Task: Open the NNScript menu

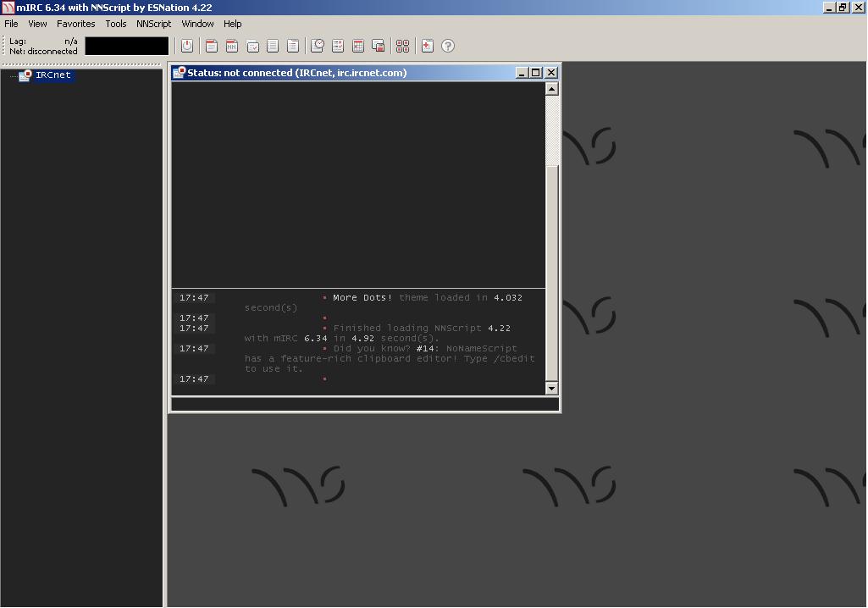Action: [x=154, y=24]
